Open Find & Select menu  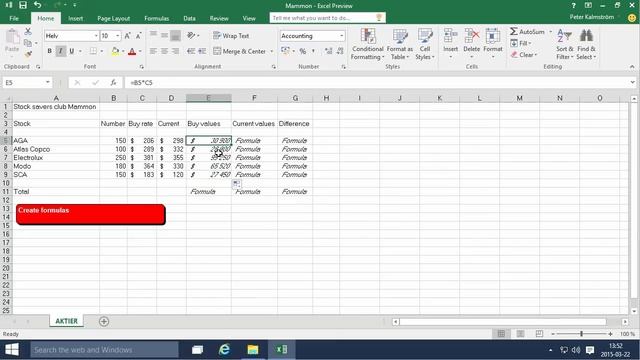(x=586, y=44)
